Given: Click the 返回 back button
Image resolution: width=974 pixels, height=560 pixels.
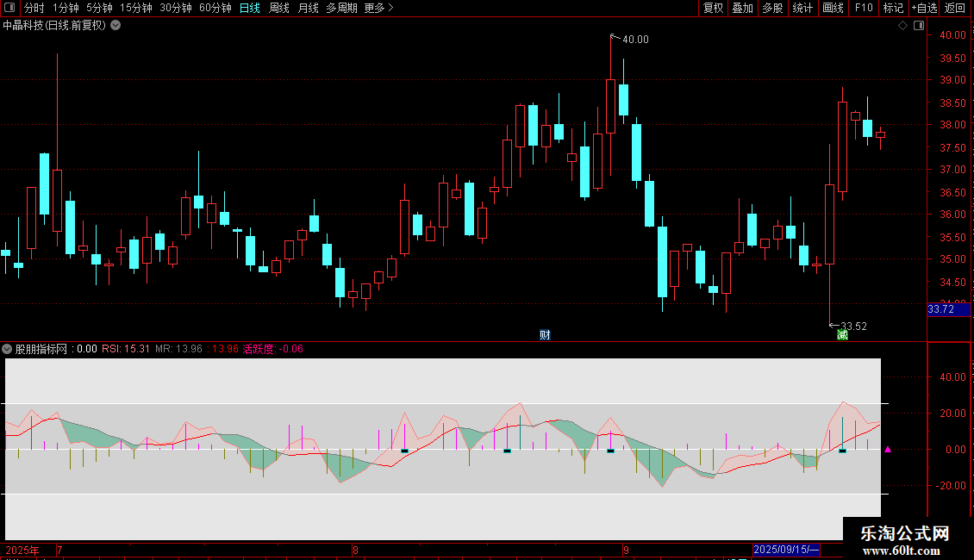Looking at the screenshot, I should click(955, 8).
